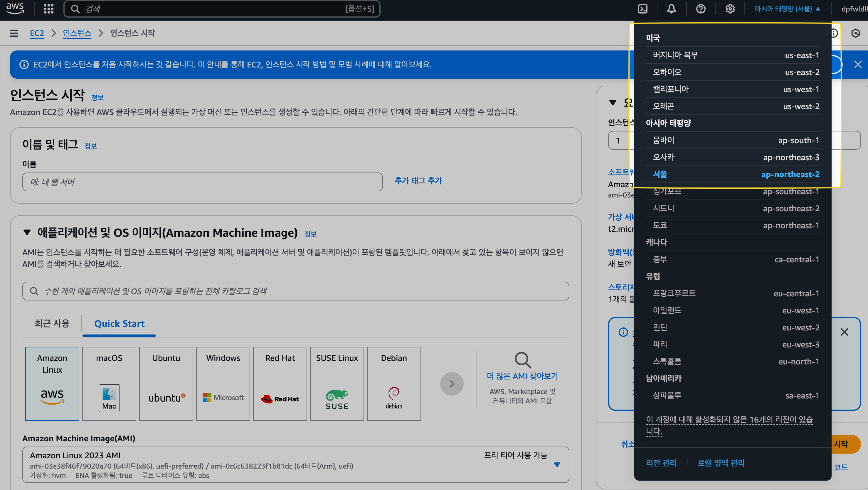Go to EC2 breadcrumb link
The image size is (868, 490).
37,33
